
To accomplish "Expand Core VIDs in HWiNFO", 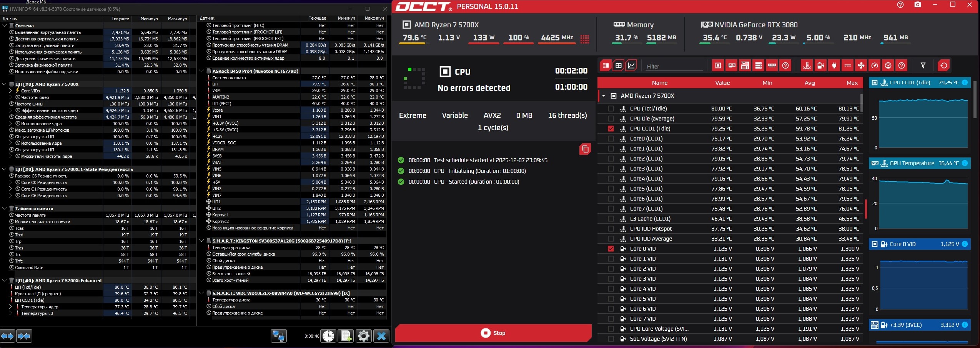I will tap(11, 91).
